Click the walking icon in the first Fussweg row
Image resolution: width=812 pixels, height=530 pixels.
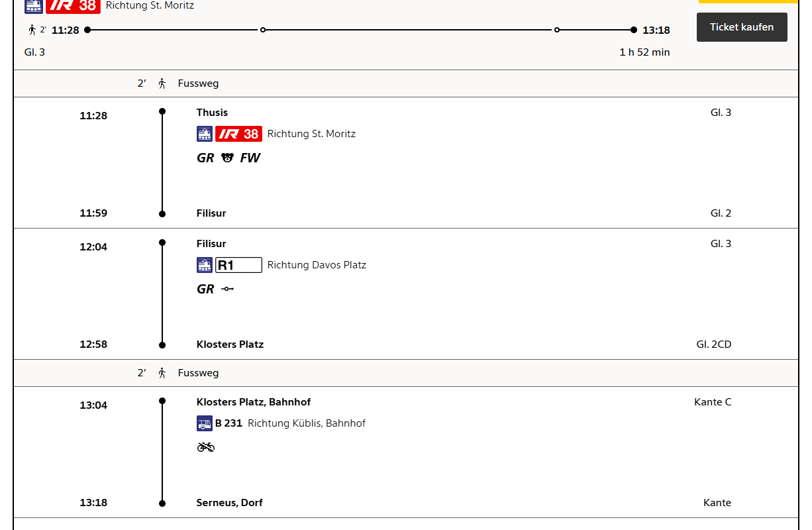tap(162, 83)
